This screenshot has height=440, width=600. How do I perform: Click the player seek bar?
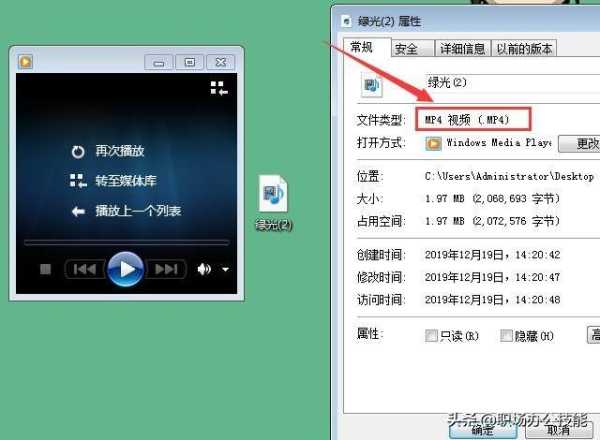[127, 243]
